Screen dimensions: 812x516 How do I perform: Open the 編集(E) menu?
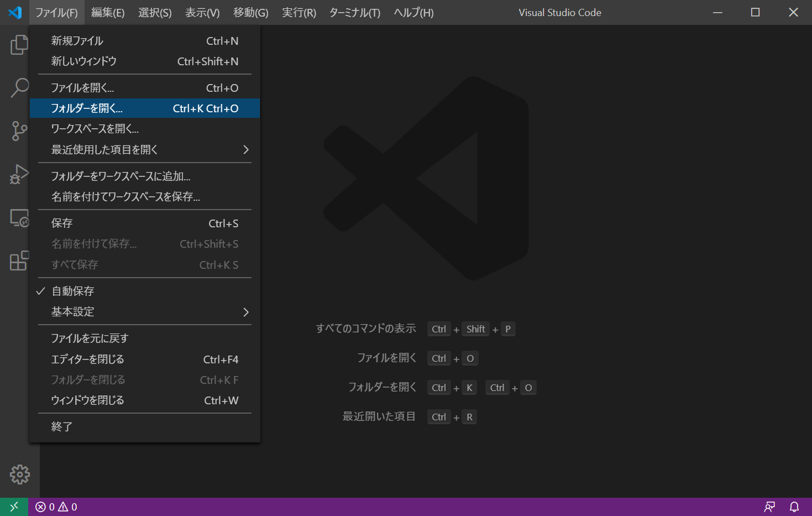click(x=108, y=12)
